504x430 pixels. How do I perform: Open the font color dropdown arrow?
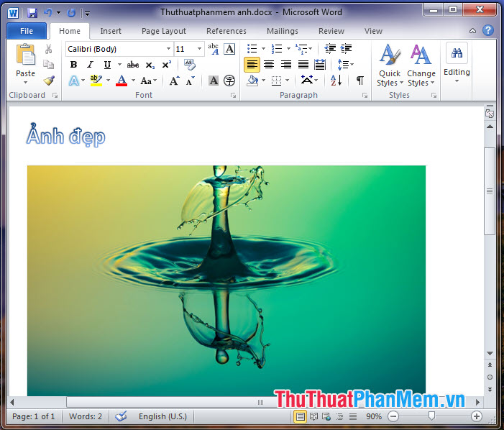click(x=134, y=81)
